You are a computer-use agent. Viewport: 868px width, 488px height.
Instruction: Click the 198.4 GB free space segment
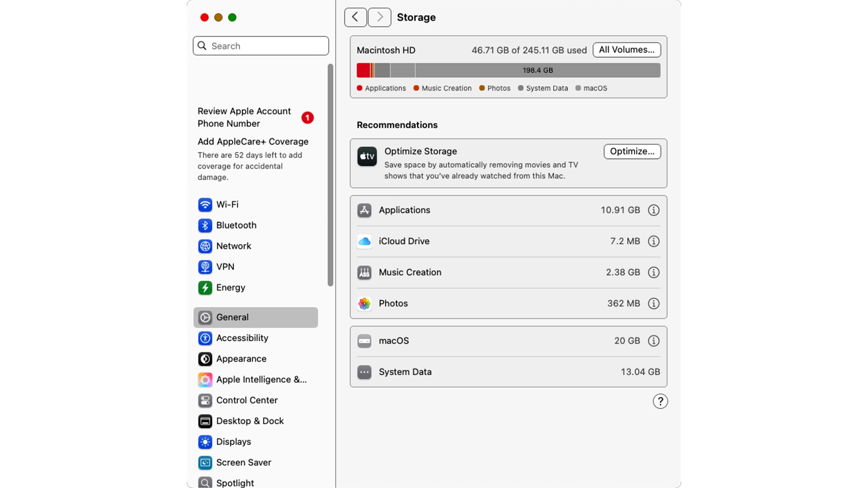coord(538,70)
